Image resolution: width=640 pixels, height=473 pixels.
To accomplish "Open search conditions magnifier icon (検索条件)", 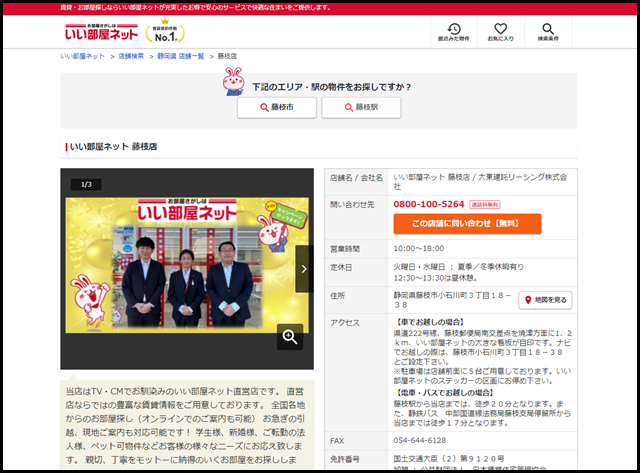I will click(x=548, y=32).
